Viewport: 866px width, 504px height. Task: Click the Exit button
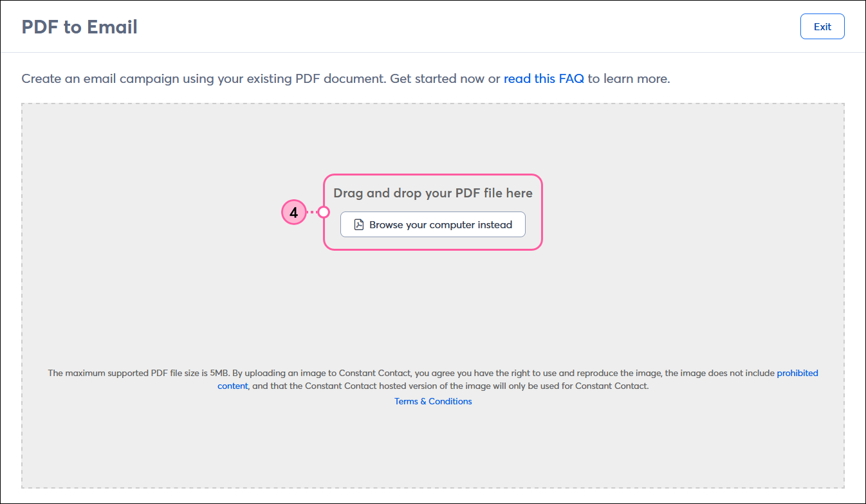click(822, 27)
